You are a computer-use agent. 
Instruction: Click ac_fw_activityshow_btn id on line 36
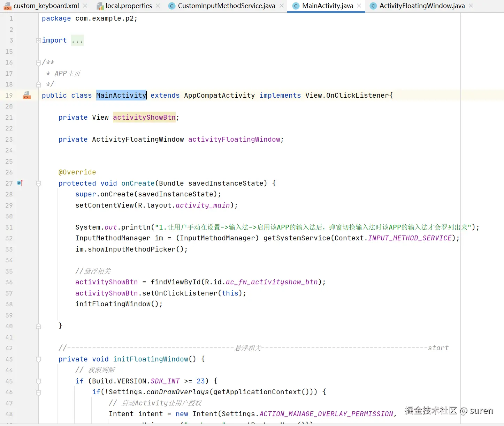pyautogui.click(x=272, y=282)
